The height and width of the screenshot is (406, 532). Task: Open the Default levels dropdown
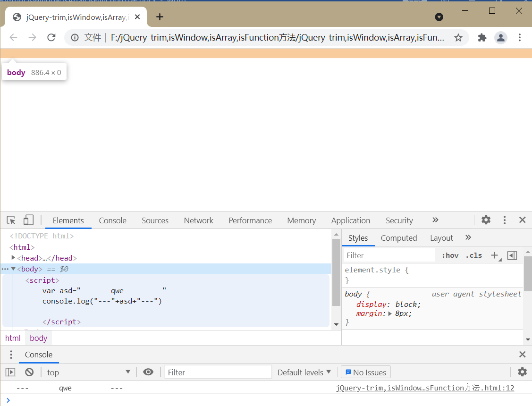[304, 372]
